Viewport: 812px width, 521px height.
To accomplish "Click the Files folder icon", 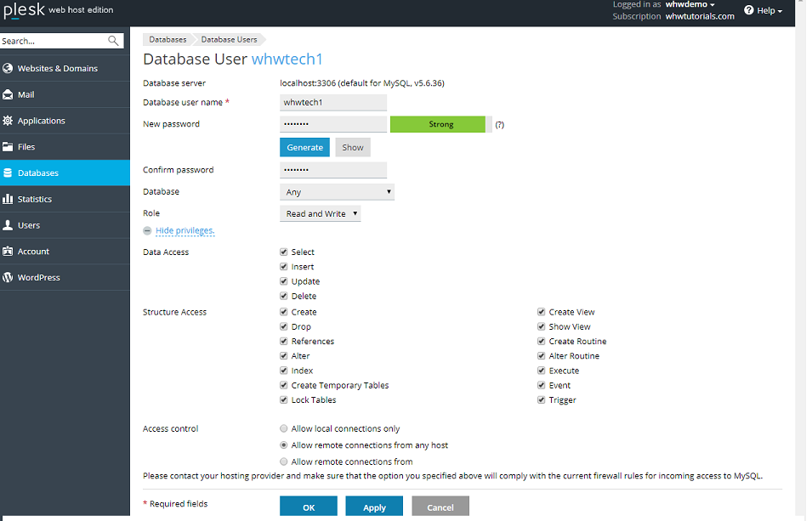I will tap(8, 147).
